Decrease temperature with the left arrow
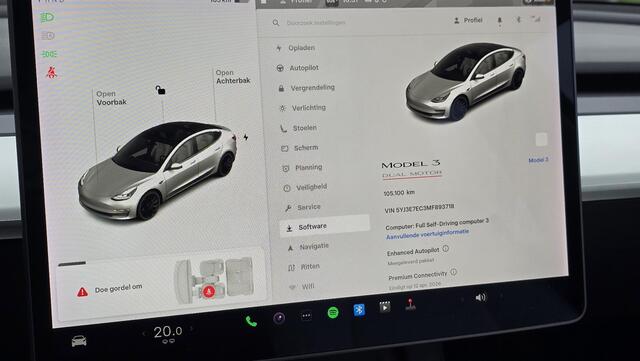This screenshot has width=640, height=361. click(x=144, y=334)
